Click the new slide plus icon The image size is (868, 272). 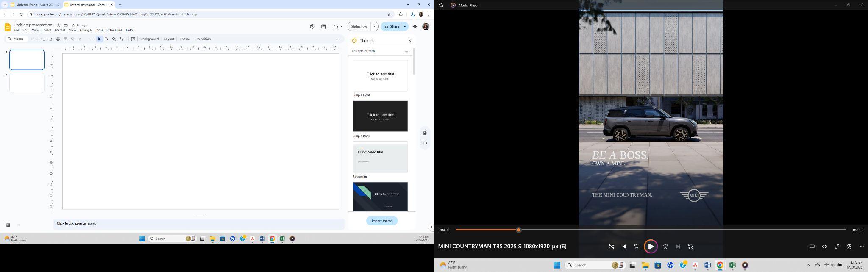(x=32, y=39)
